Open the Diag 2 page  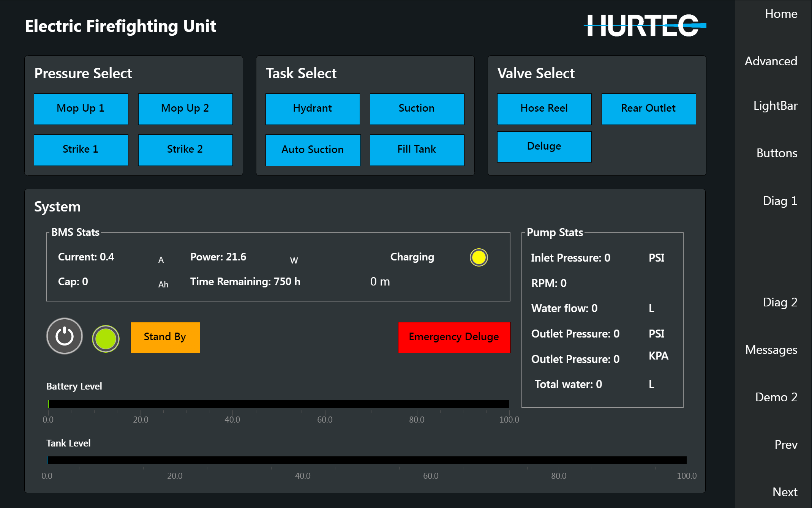click(x=780, y=303)
